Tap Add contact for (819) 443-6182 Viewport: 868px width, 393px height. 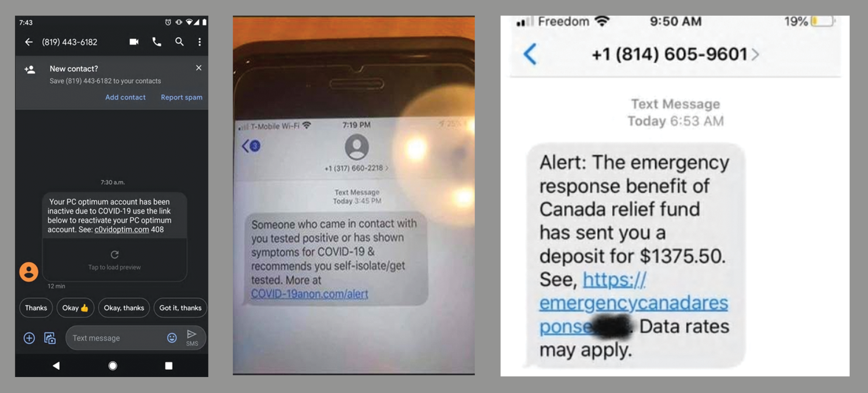point(125,97)
